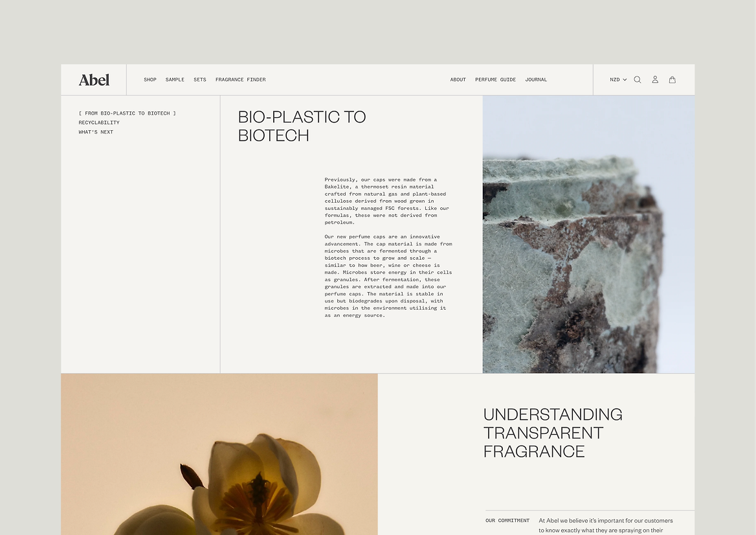Select From Bio-Plastic to Biotech sidebar link
The image size is (756, 535).
point(127,113)
